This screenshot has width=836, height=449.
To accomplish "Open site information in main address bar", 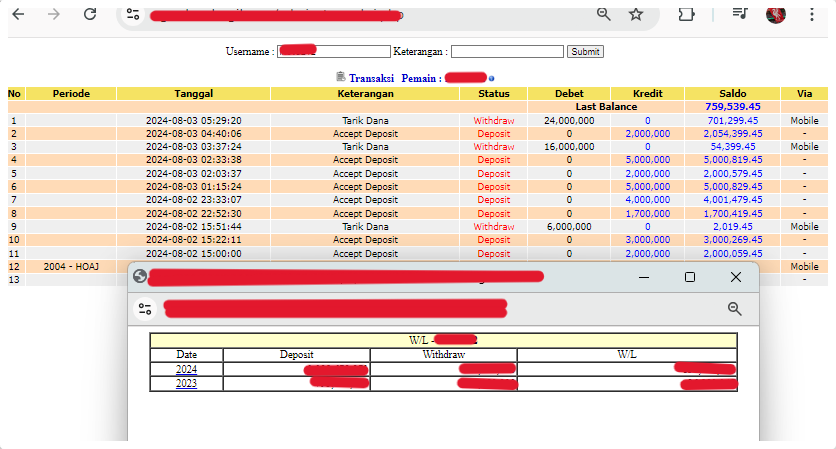I will tap(134, 14).
